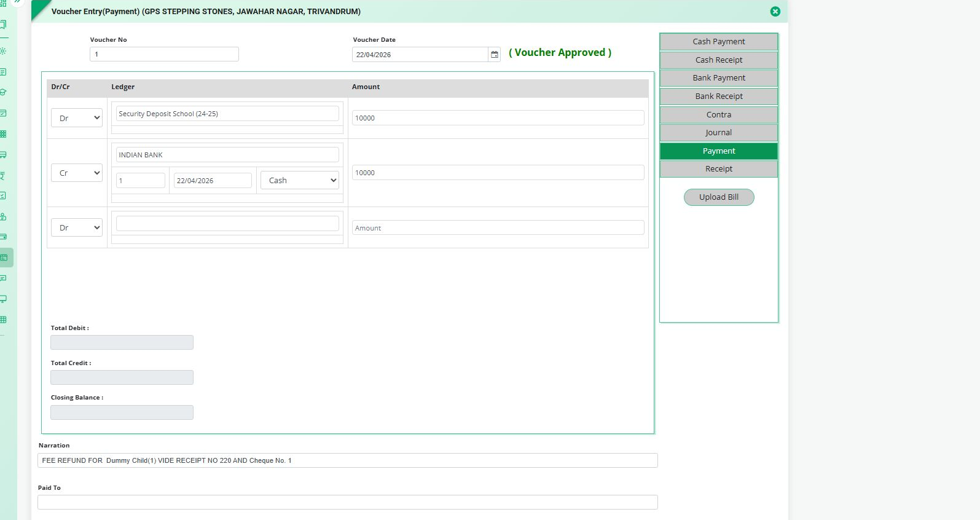The image size is (980, 520).
Task: Click the empty Amount placeholder field
Action: click(x=498, y=228)
